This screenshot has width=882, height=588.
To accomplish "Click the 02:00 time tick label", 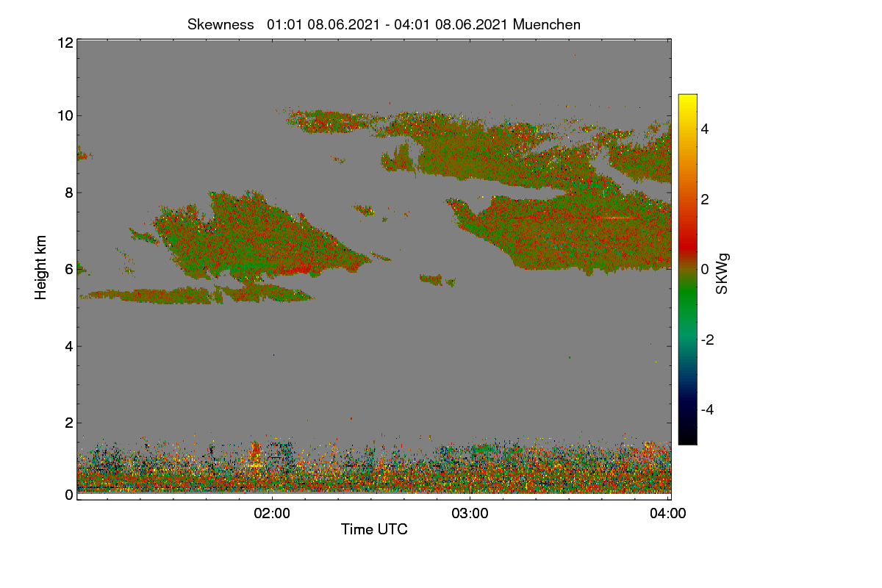I will (272, 514).
